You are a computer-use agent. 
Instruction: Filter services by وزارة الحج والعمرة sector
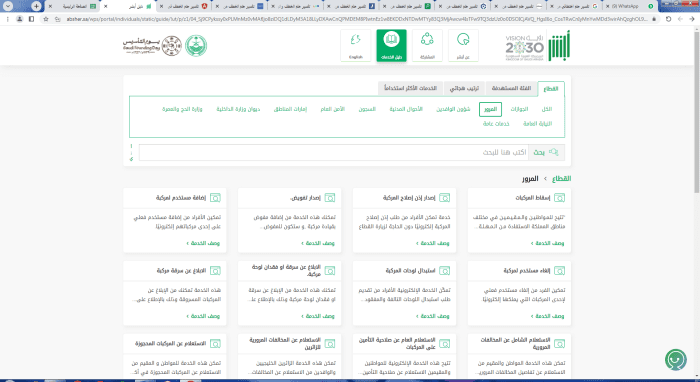tap(182, 109)
